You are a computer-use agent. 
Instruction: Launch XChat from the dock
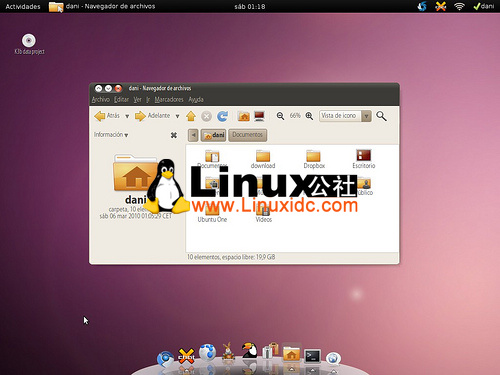point(186,356)
